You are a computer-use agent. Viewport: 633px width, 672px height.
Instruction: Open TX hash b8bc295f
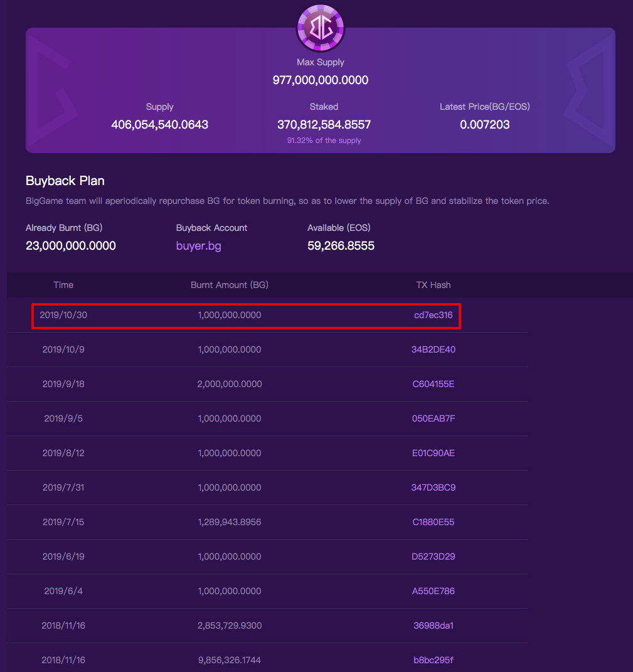pyautogui.click(x=434, y=660)
